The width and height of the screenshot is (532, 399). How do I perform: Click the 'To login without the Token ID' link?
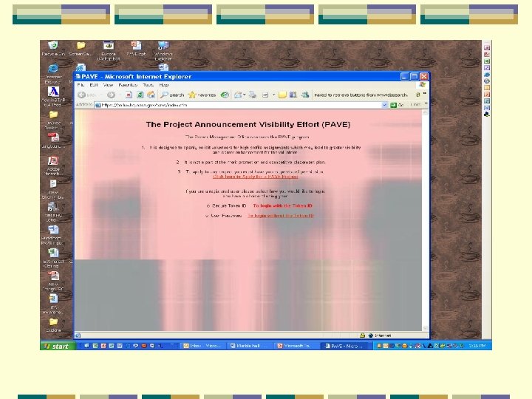tap(281, 216)
